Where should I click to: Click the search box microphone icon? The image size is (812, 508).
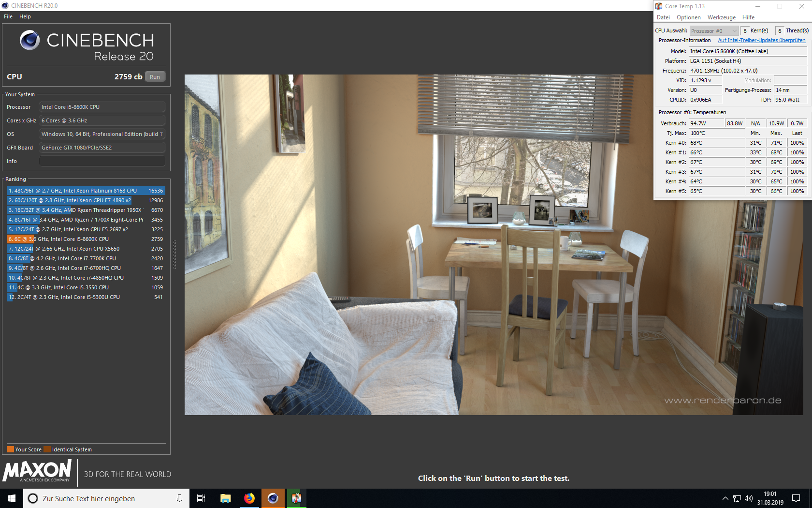click(x=179, y=498)
